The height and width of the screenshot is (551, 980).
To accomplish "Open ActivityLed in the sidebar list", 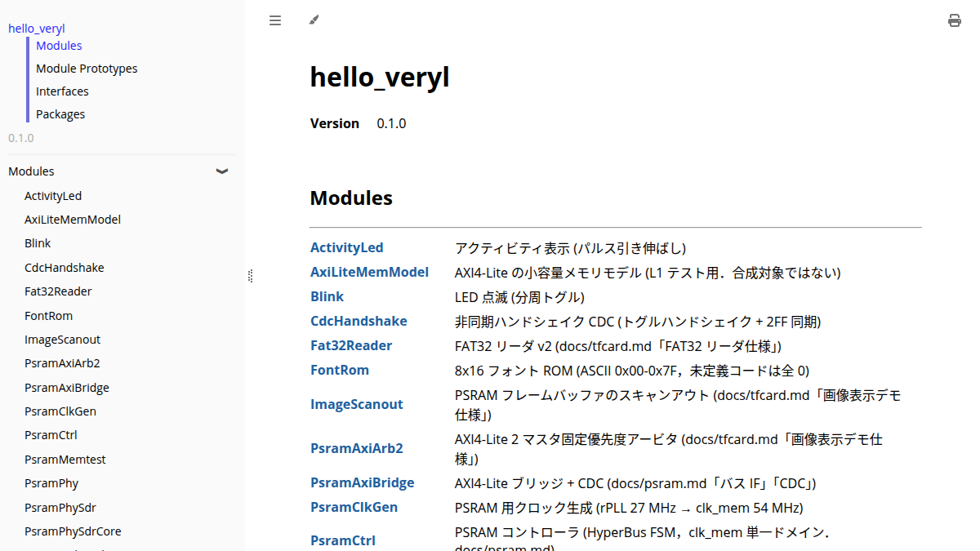I will coord(53,196).
